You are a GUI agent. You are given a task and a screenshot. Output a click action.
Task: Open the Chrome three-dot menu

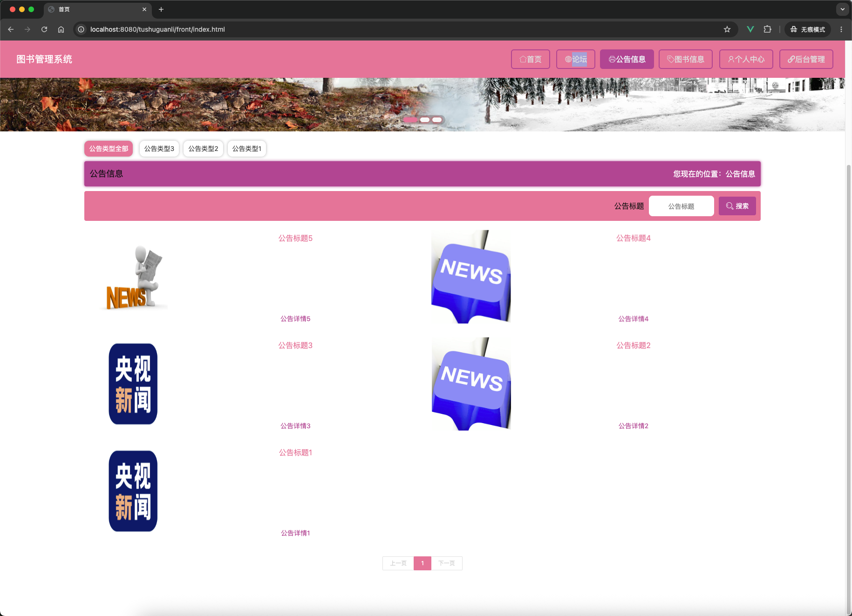[841, 29]
